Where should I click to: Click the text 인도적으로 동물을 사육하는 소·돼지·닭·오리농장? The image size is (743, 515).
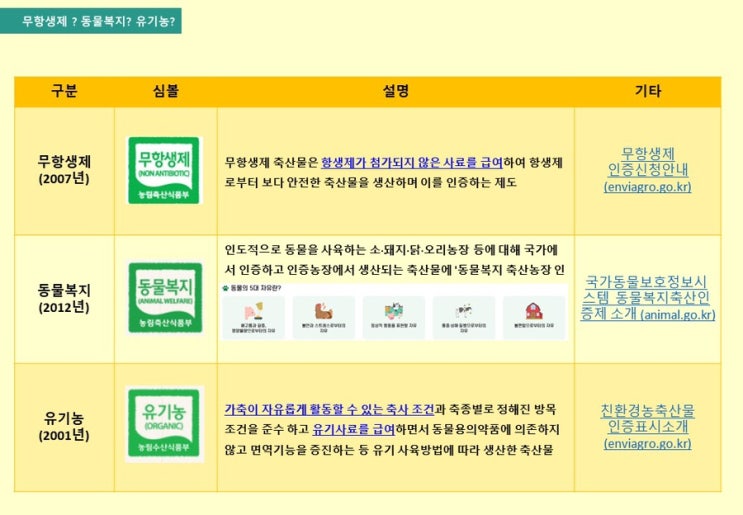coord(346,249)
